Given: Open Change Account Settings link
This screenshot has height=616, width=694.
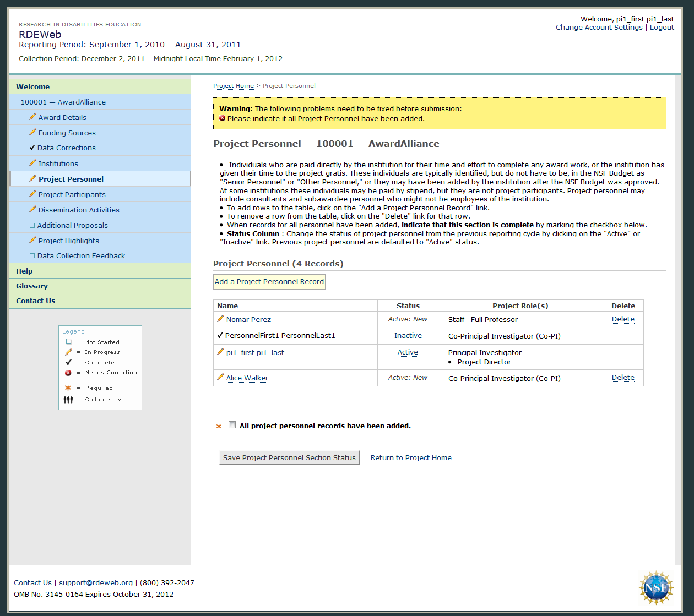Looking at the screenshot, I should [599, 28].
